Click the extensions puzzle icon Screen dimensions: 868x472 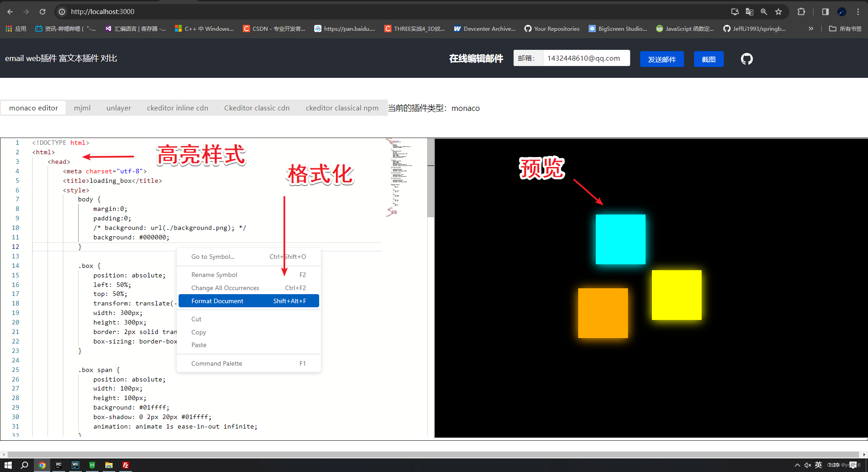802,11
